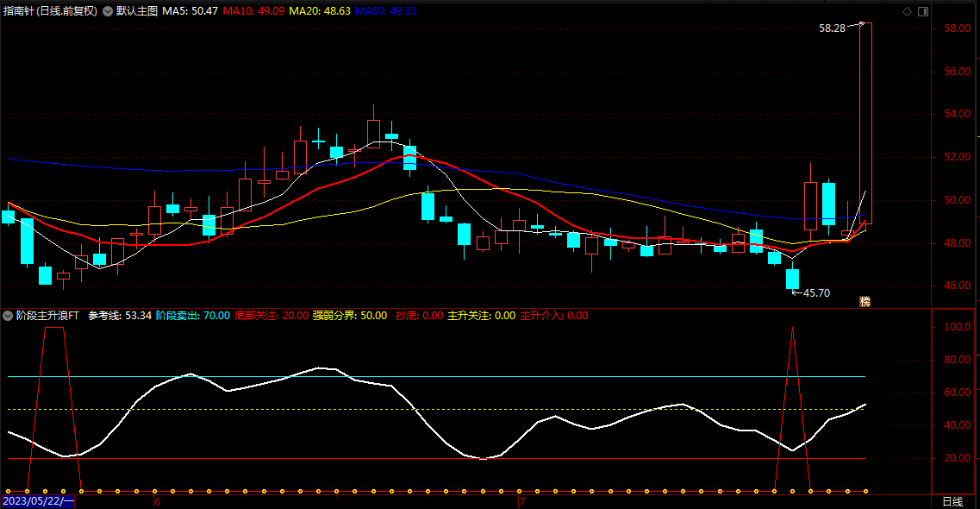Image resolution: width=980 pixels, height=509 pixels.
Task: Click the 80.00 indicator axis label
Action: [x=958, y=360]
